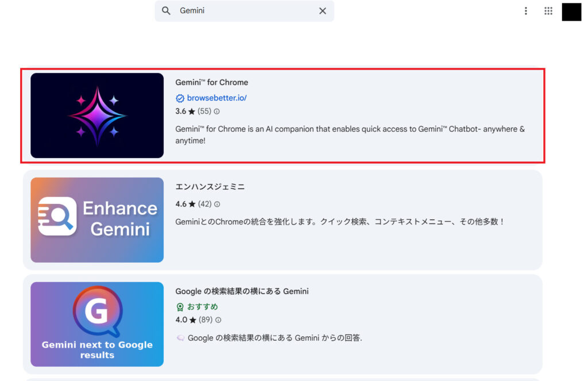This screenshot has width=588, height=381.
Task: Click the (89) review count
Action: pos(206,320)
